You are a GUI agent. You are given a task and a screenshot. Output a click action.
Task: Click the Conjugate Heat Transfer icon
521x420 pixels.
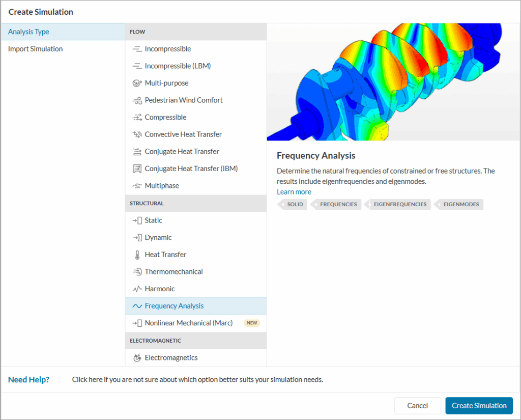point(137,151)
